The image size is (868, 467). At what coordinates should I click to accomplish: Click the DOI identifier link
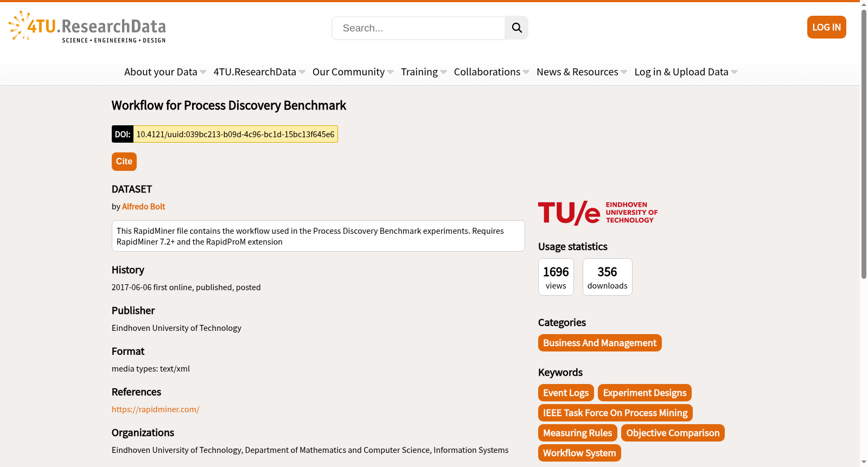(x=235, y=134)
